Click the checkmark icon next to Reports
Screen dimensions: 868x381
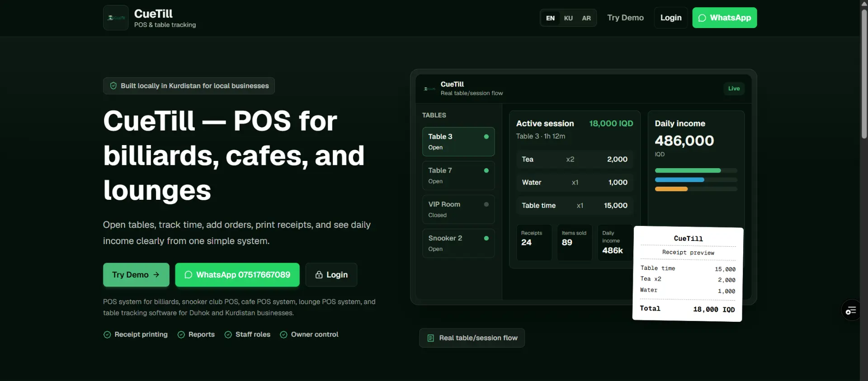(181, 335)
